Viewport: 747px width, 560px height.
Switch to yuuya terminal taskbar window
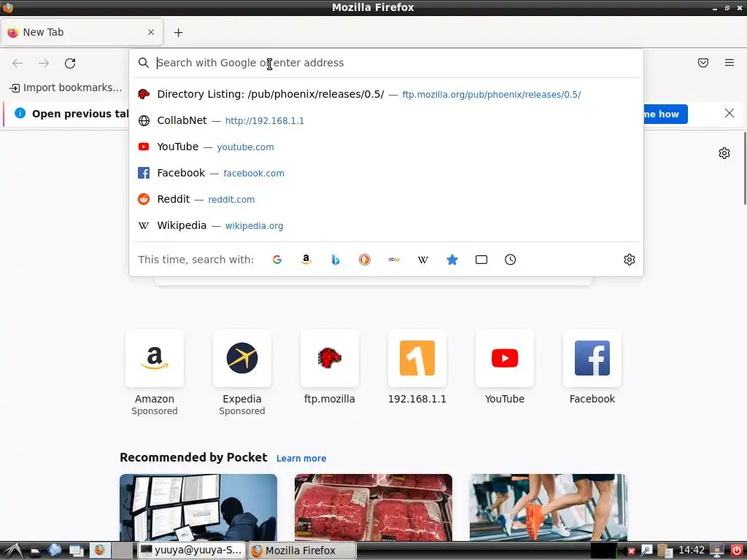[x=192, y=551]
